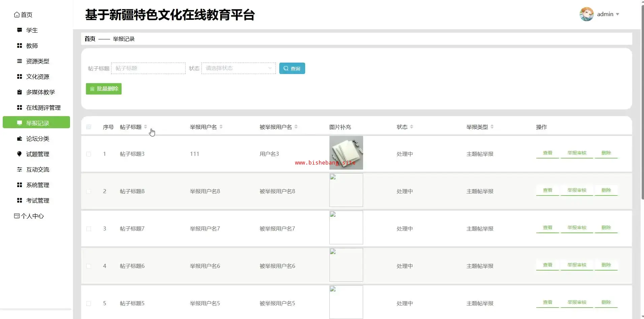The height and width of the screenshot is (319, 644).
Task: Open the 多媒体教学 sidebar menu
Action: (36, 92)
